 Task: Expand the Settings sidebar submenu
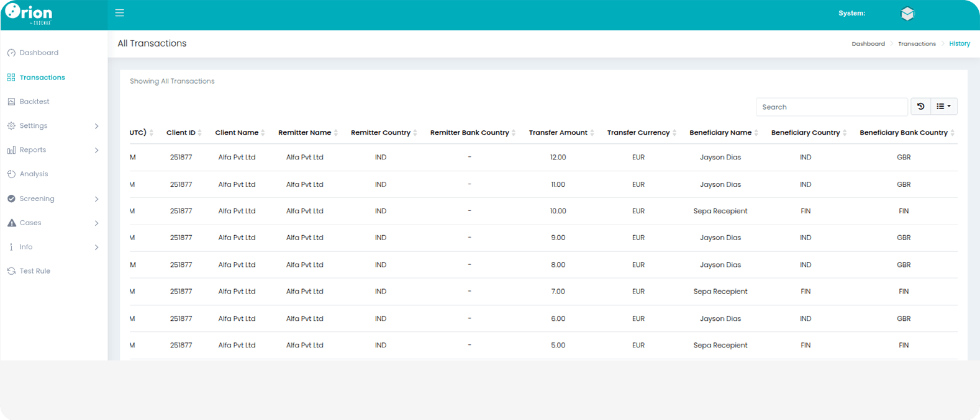point(96,126)
